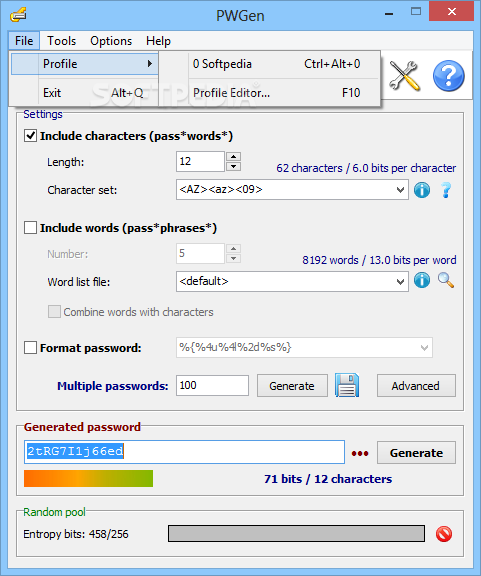481x576 pixels.
Task: Click the Length input field
Action: click(200, 162)
